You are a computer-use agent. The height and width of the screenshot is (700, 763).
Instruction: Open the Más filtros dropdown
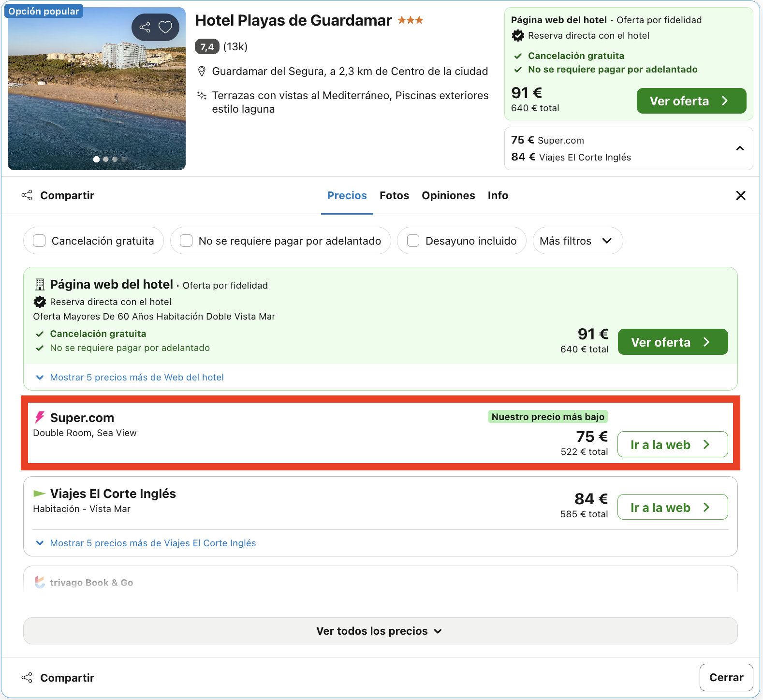(578, 241)
